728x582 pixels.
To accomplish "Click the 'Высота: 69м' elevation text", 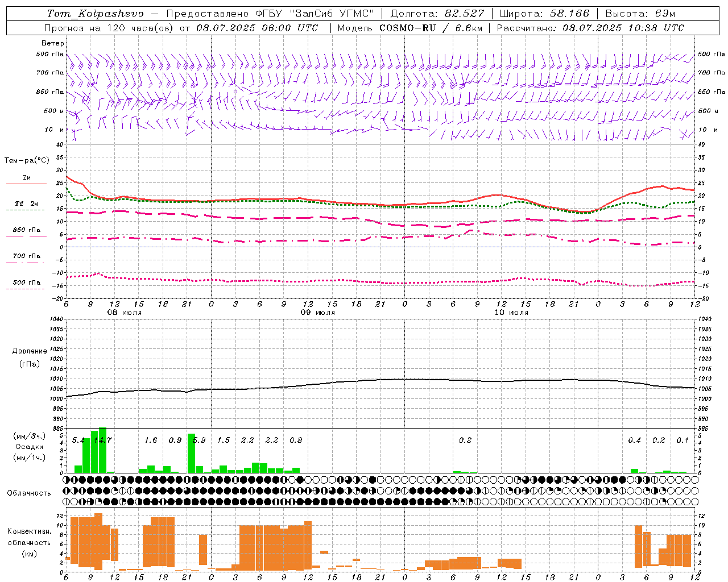I will (640, 14).
